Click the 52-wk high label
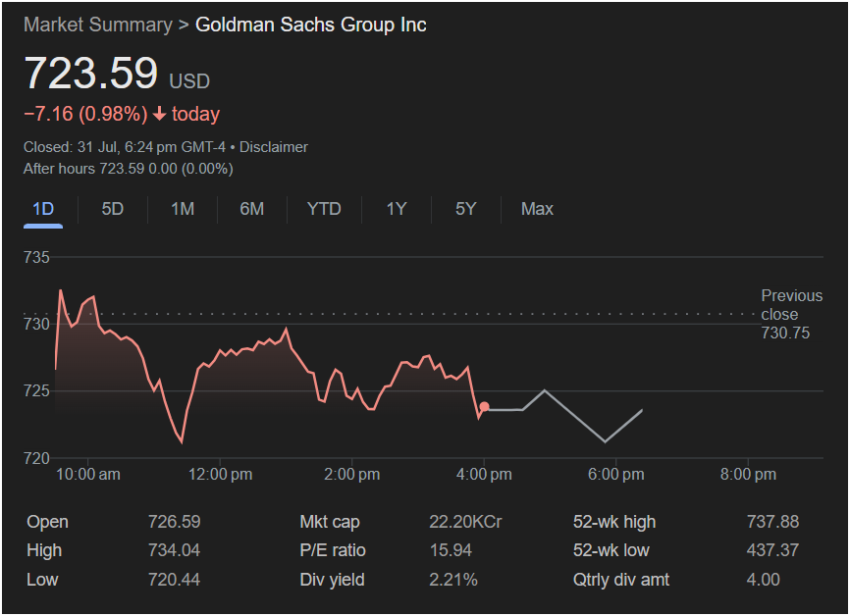Image resolution: width=850 pixels, height=616 pixels. pyautogui.click(x=614, y=522)
